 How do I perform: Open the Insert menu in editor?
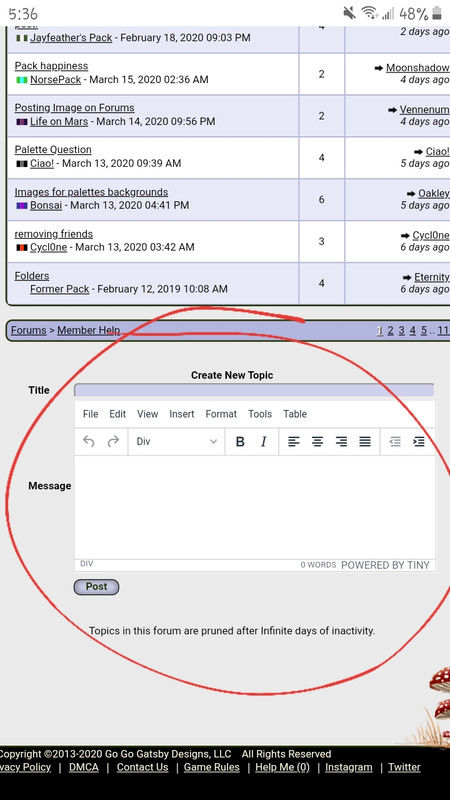click(x=182, y=414)
